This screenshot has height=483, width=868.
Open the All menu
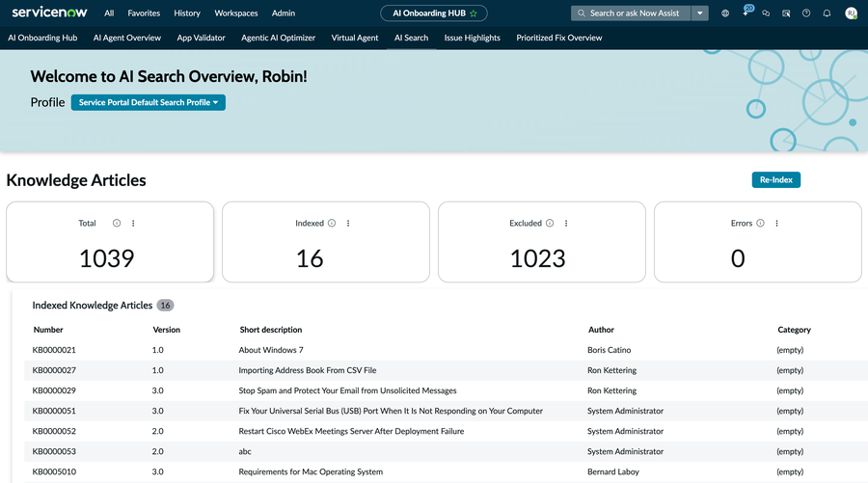pos(109,13)
